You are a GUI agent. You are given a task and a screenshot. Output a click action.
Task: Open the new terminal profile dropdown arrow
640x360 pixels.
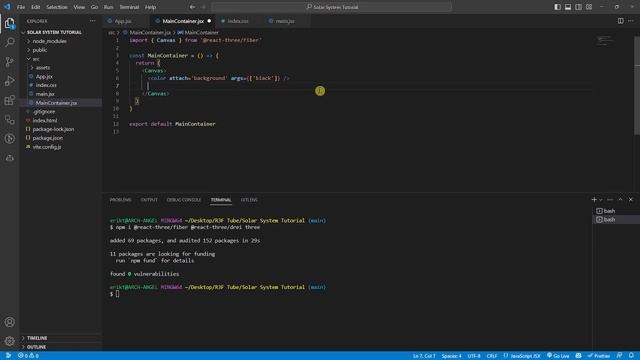coord(600,200)
